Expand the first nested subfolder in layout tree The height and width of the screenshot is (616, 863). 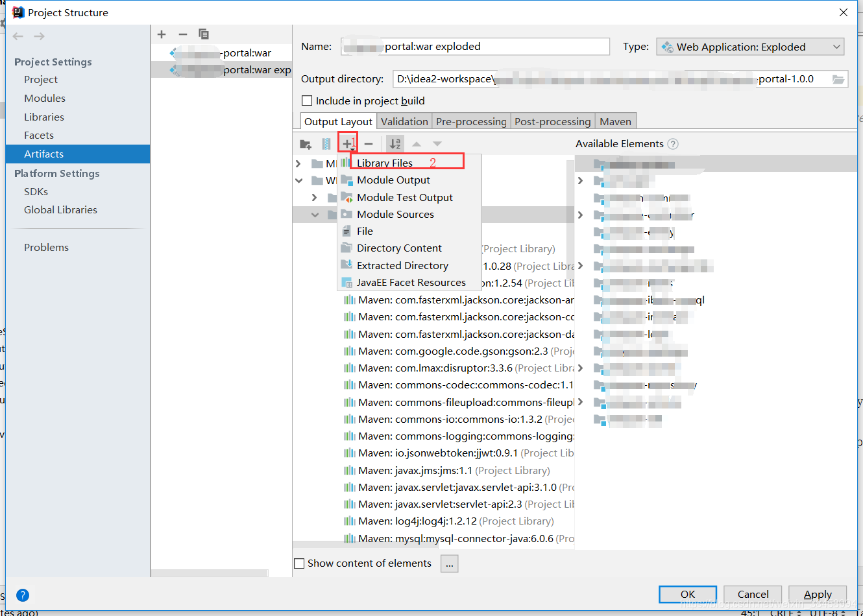(315, 197)
